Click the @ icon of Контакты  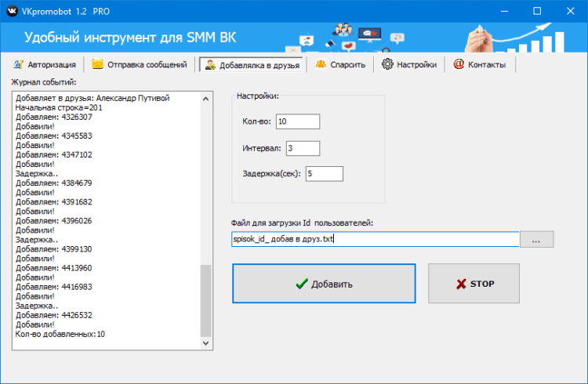(459, 64)
